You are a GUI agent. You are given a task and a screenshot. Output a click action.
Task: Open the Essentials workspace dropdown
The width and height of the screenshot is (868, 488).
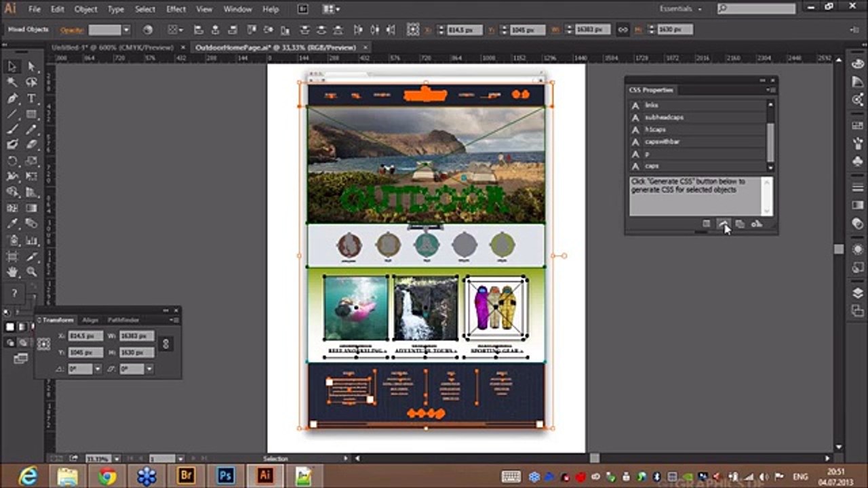[x=681, y=9]
